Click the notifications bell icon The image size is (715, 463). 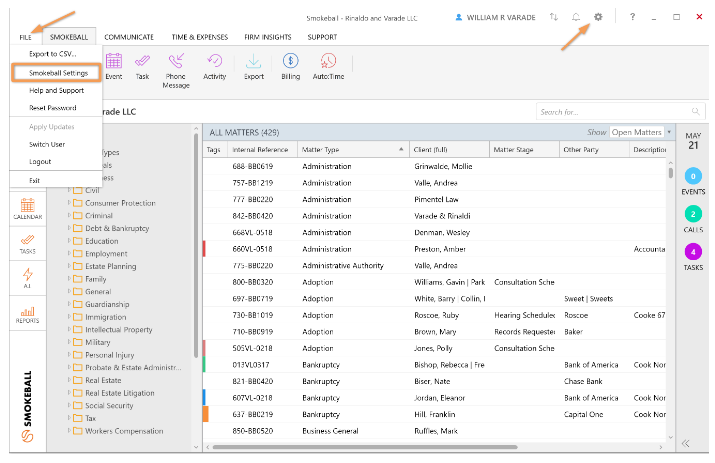(x=576, y=17)
